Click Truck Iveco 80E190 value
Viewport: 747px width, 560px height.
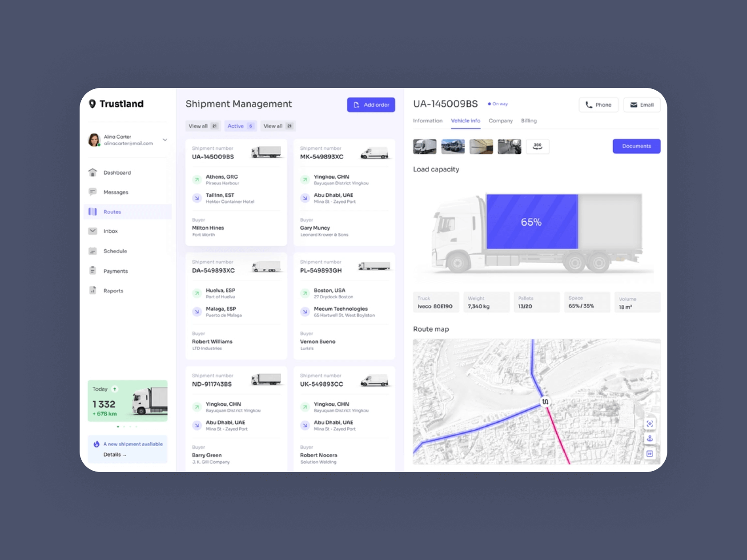point(435,307)
